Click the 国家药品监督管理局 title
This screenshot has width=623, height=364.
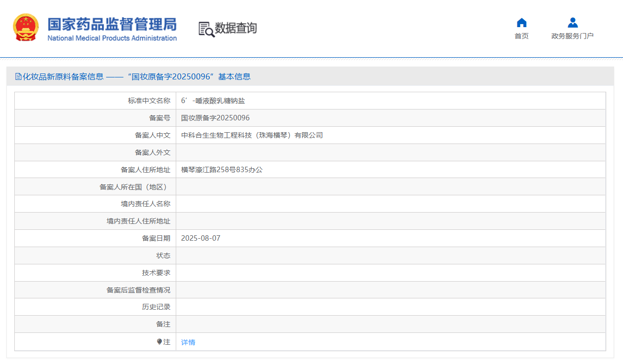coord(112,24)
